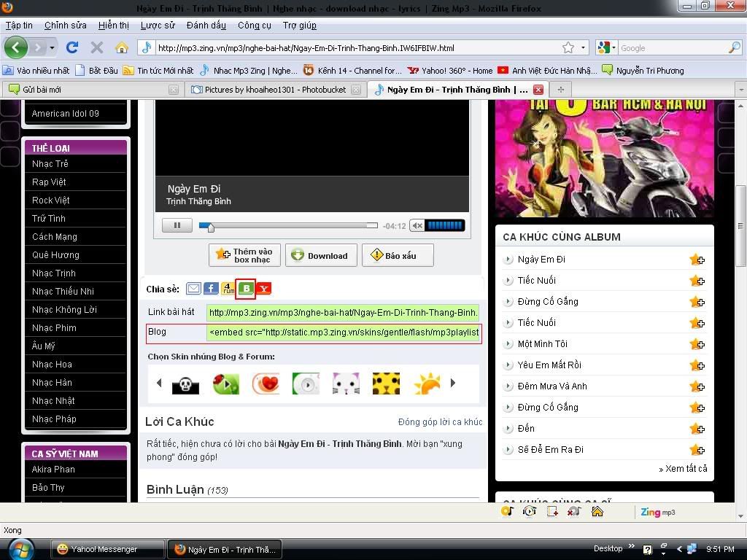Select Rap Việt genre
The height and width of the screenshot is (560, 747).
(49, 182)
